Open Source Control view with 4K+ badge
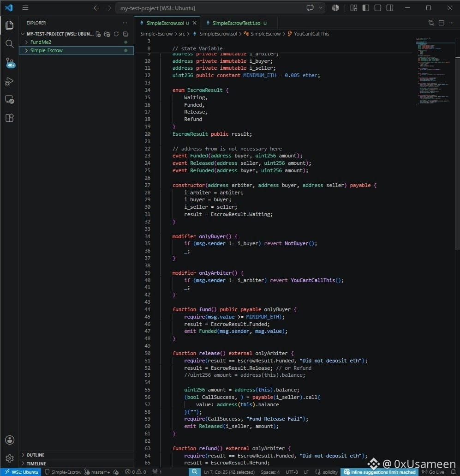 point(10,63)
